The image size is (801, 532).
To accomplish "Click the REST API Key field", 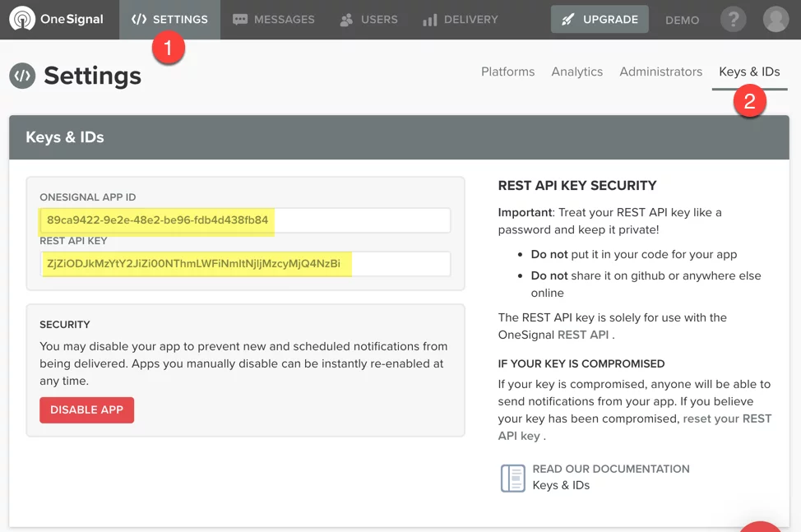I will [244, 264].
